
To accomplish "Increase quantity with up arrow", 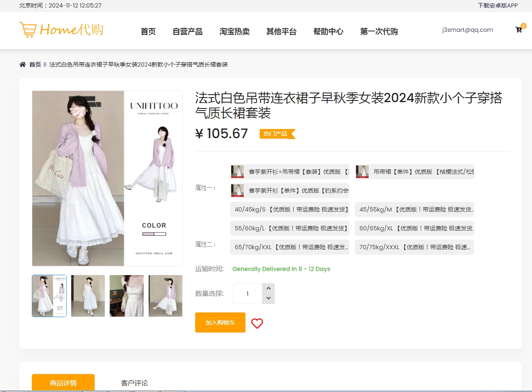I will tap(269, 288).
